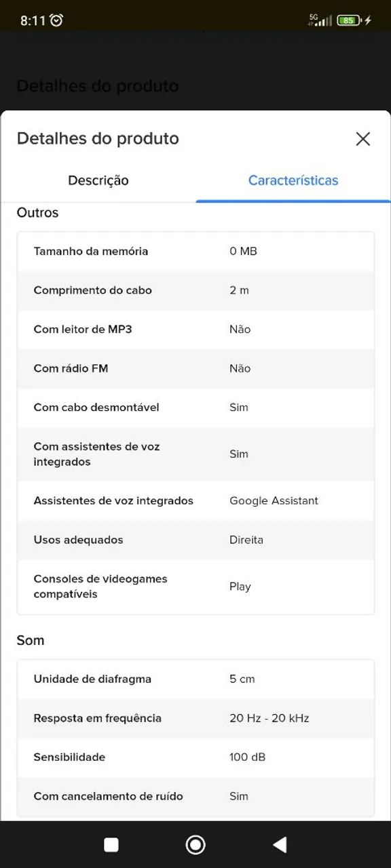Select the Tamanho da memória row

(195, 251)
